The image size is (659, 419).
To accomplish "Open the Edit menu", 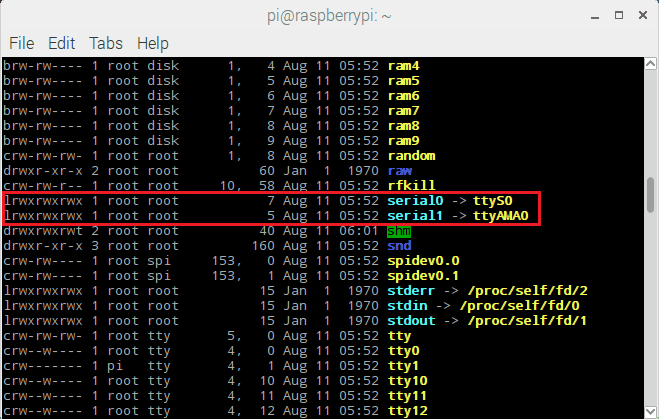I will [61, 43].
